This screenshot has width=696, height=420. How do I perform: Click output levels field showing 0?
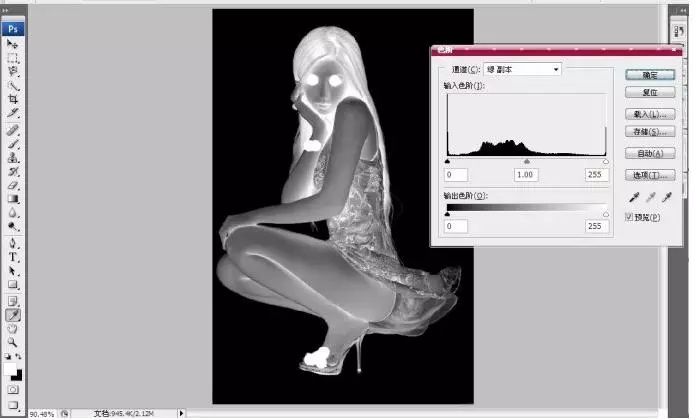tap(456, 226)
